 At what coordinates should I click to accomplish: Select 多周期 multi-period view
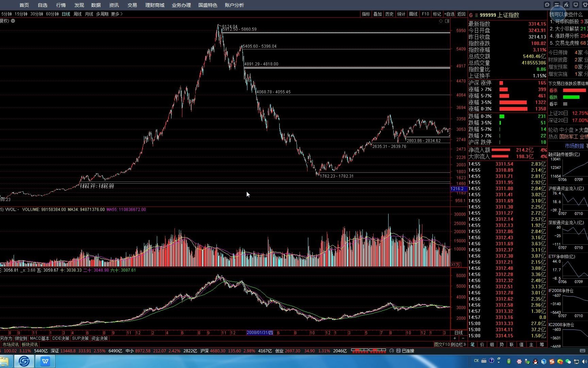[x=102, y=14]
